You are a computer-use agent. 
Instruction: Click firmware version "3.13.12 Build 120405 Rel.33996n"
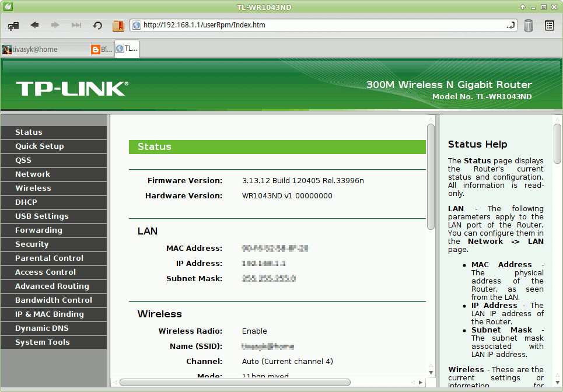click(303, 181)
